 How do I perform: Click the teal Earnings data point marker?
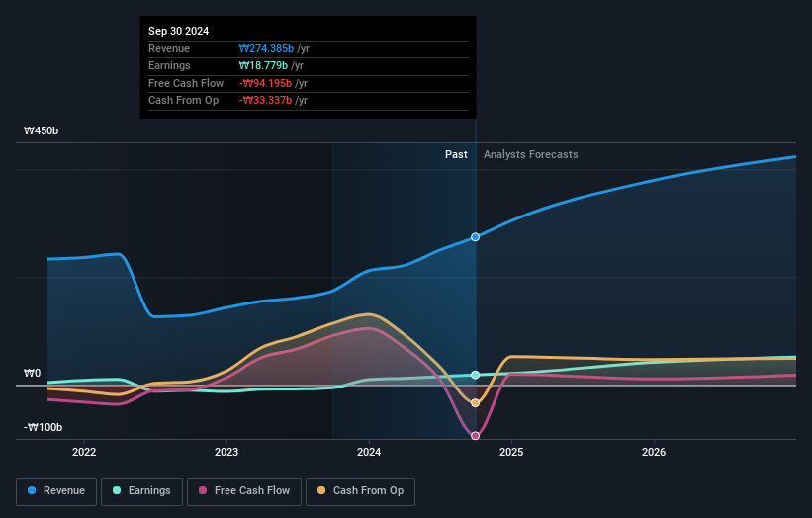click(475, 375)
